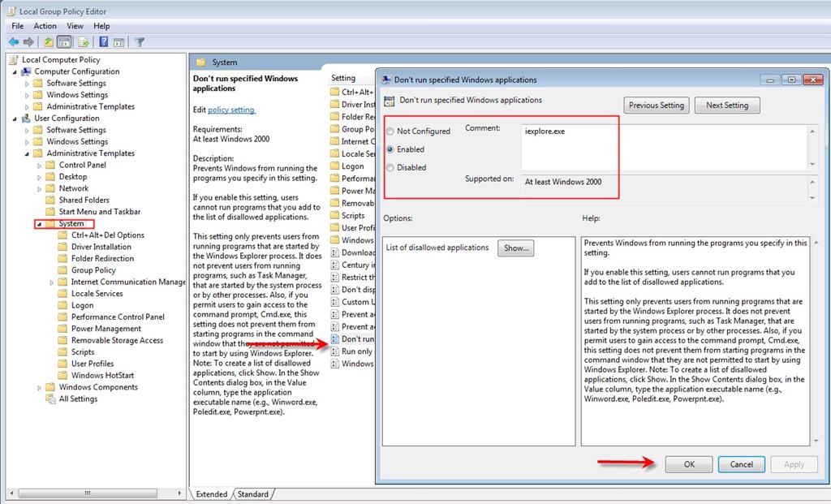Collapse the User Configuration node

point(15,118)
